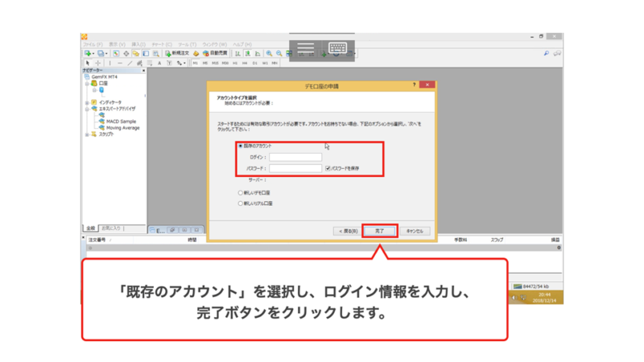Screen dimensions: 644x362
Task: Toggle the Navigator folder-star icon
Action: tap(136, 53)
